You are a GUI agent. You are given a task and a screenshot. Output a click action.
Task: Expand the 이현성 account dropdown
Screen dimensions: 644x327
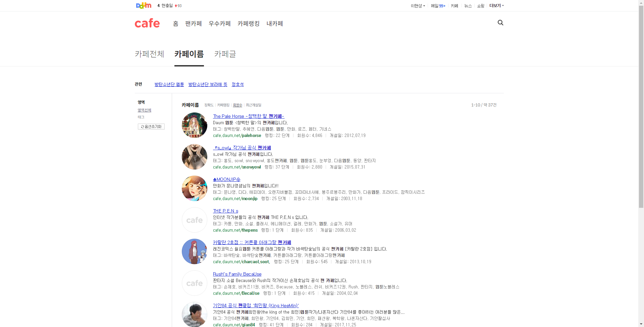pyautogui.click(x=418, y=6)
